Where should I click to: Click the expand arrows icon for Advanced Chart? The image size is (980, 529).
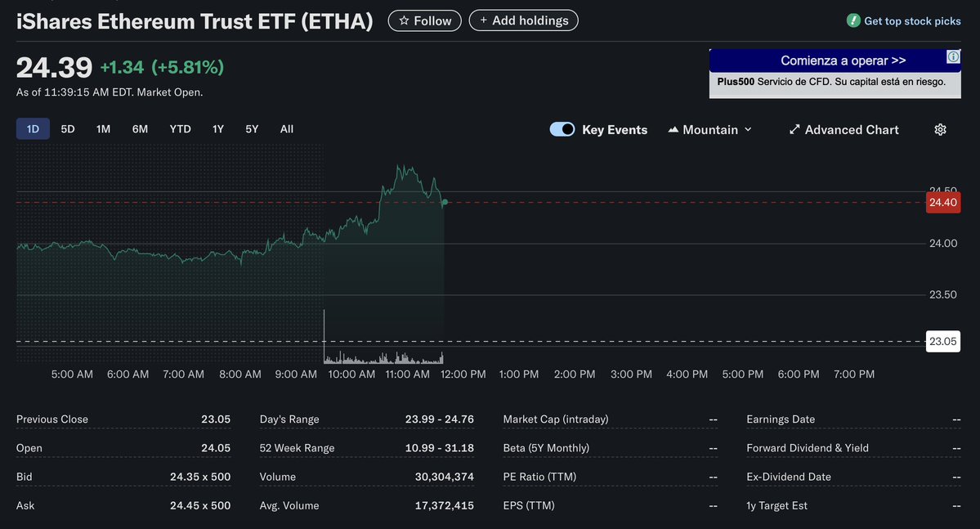(794, 129)
